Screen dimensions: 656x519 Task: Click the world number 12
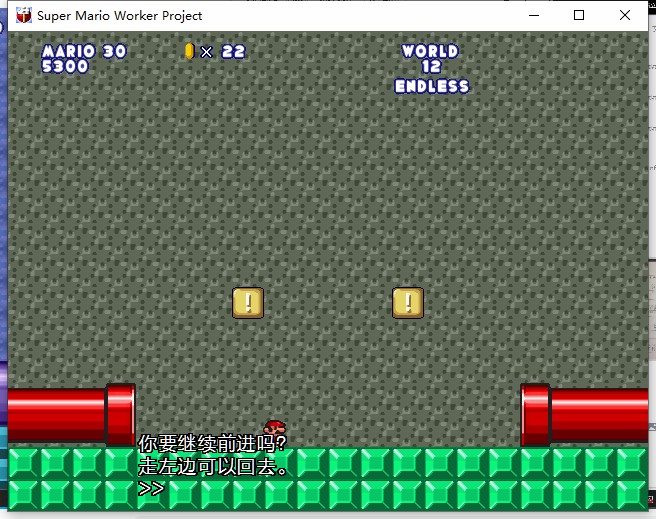pos(431,66)
